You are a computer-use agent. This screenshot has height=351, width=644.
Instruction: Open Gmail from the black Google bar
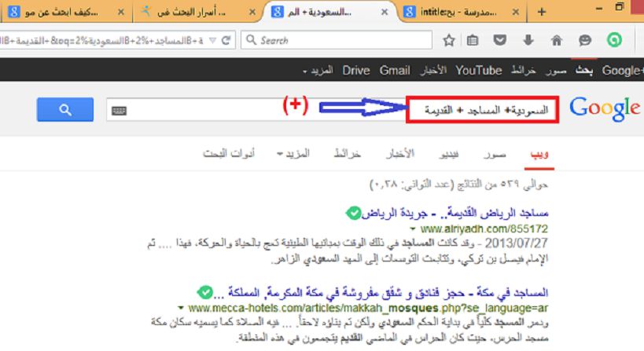click(x=395, y=71)
